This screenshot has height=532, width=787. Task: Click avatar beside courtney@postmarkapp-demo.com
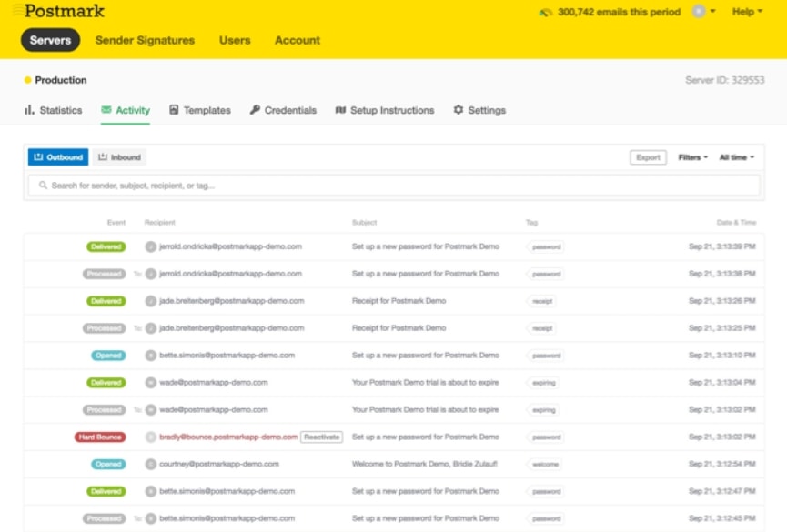pos(150,464)
